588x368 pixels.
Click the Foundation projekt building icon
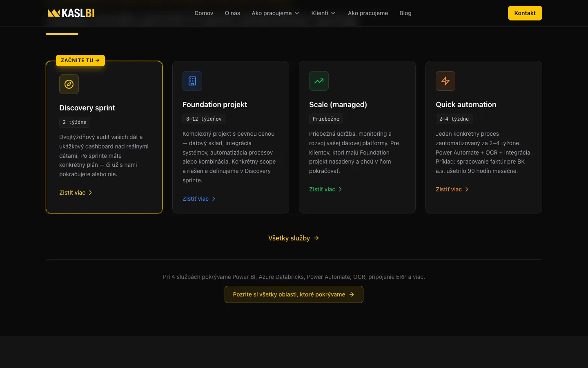click(192, 81)
